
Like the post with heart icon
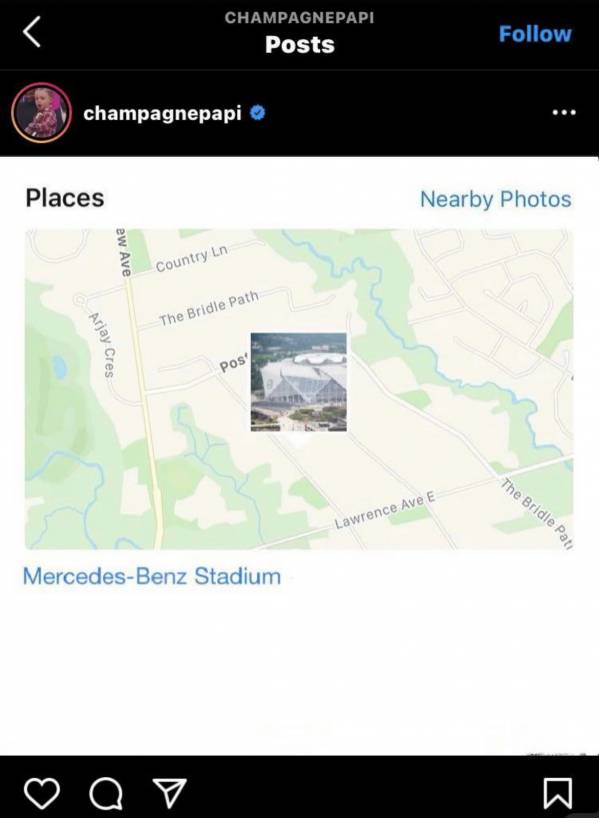pos(42,793)
